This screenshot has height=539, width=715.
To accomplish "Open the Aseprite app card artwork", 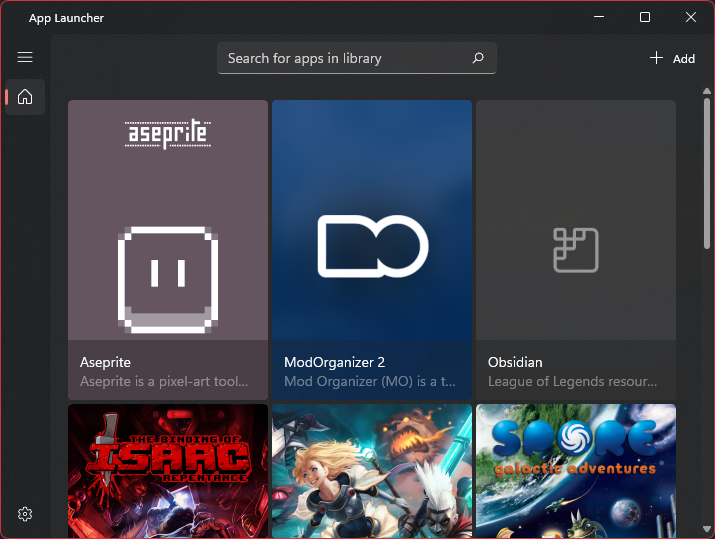I will pos(168,220).
